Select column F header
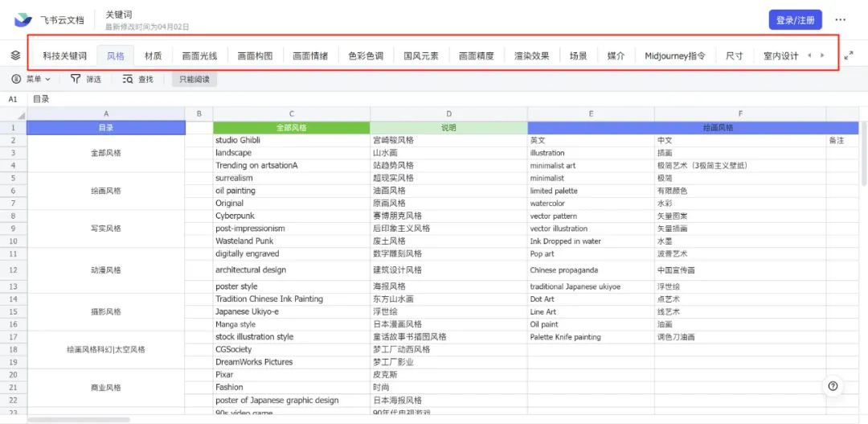Viewport: 868px width, 424px height. point(741,113)
